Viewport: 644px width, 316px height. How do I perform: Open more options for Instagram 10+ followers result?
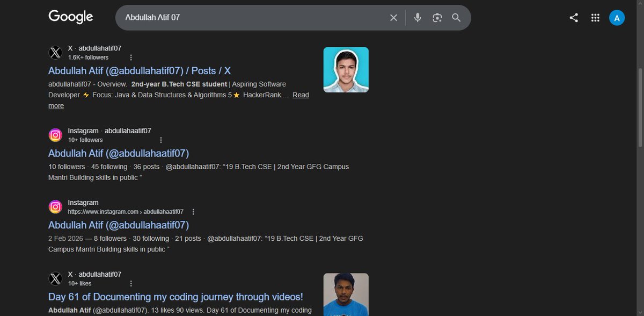coord(161,140)
